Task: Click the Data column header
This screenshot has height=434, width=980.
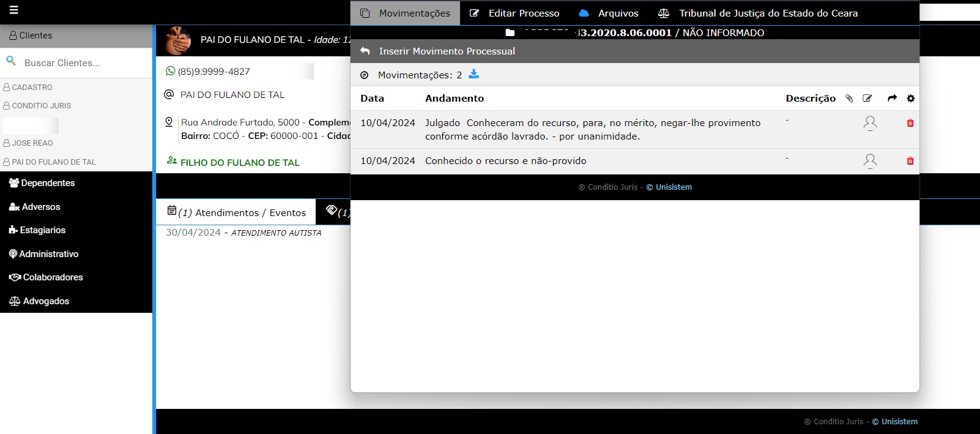Action: [372, 99]
